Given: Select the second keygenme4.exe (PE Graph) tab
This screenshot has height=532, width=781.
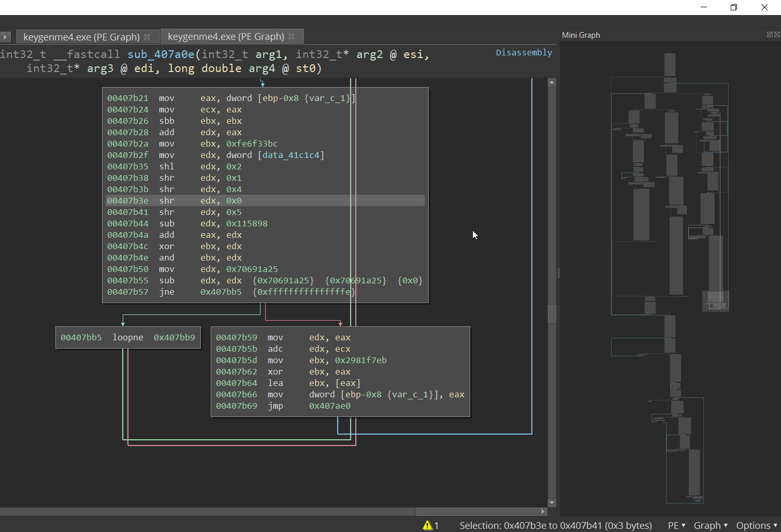Looking at the screenshot, I should [x=226, y=36].
